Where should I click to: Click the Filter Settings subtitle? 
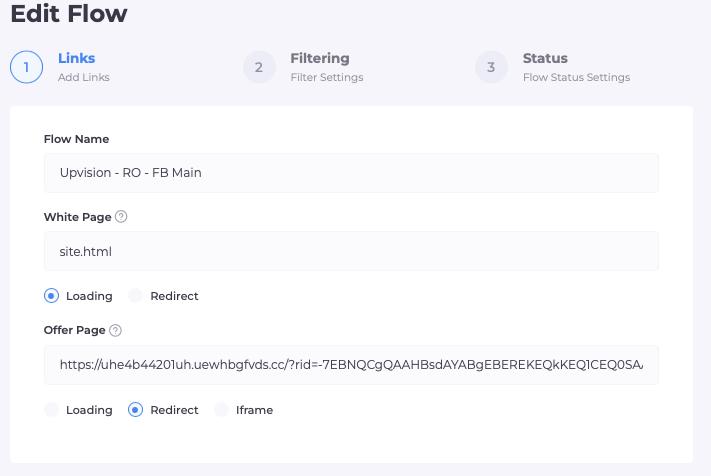tap(327, 78)
